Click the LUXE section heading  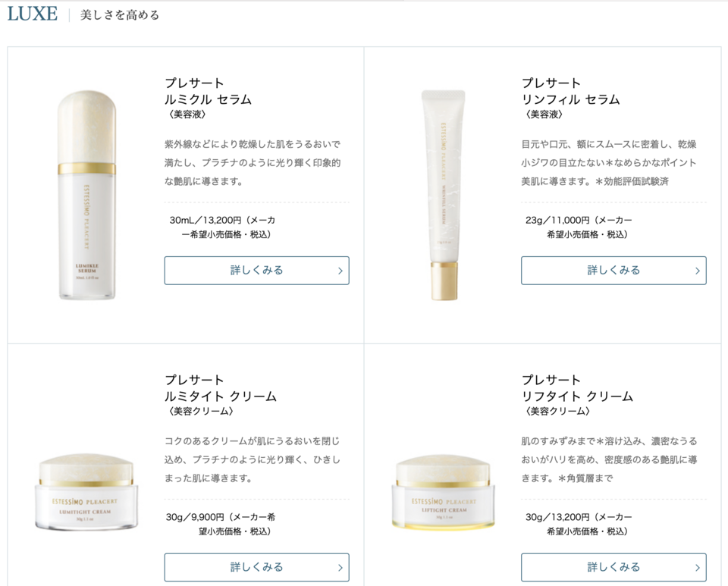(x=33, y=14)
